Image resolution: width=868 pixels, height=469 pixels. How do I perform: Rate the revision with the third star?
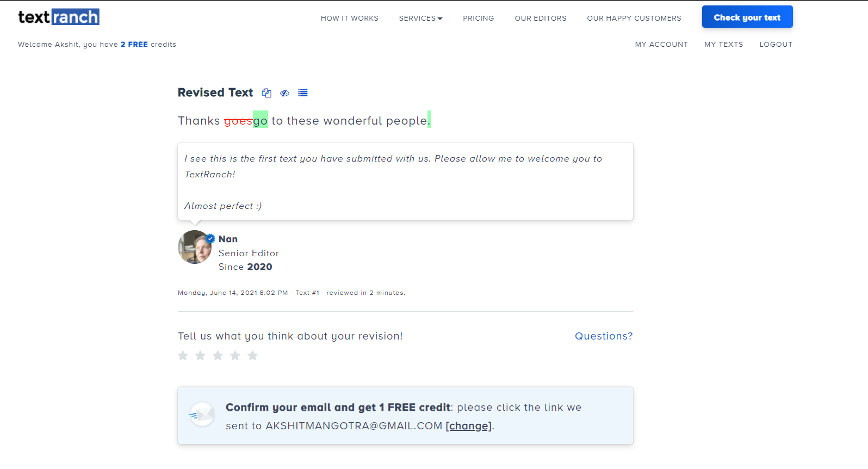pyautogui.click(x=218, y=355)
